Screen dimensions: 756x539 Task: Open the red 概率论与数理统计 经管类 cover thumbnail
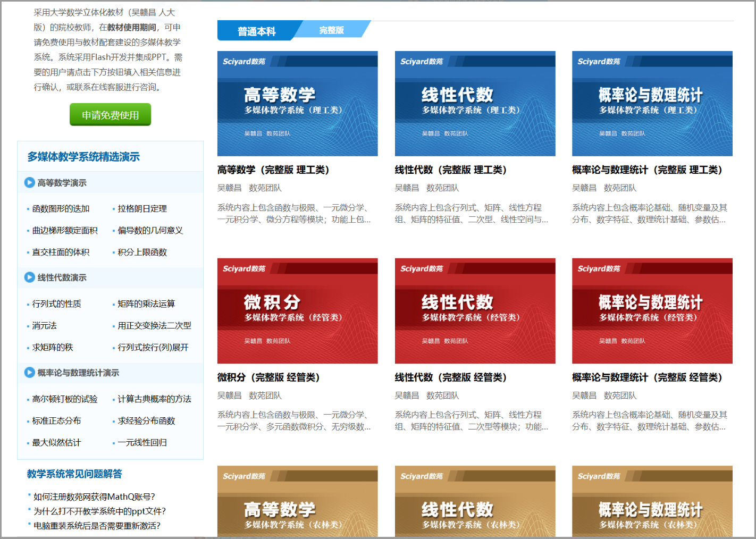pyautogui.click(x=652, y=311)
